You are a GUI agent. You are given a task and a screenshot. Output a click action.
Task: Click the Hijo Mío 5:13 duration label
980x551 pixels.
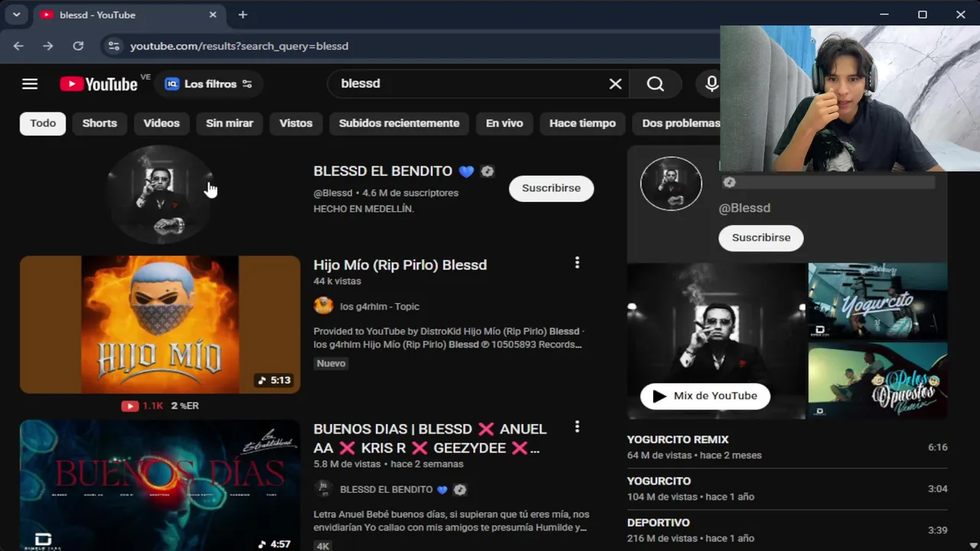click(x=274, y=380)
